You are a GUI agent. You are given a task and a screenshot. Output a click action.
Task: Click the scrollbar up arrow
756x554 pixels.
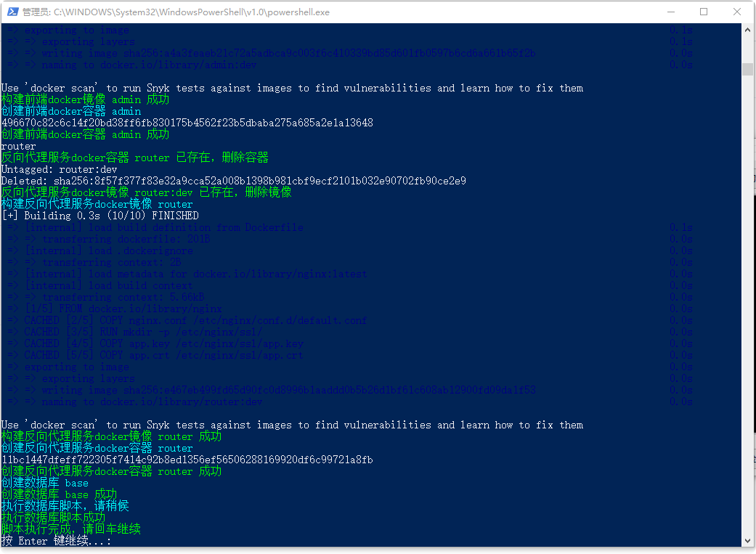[x=747, y=30]
